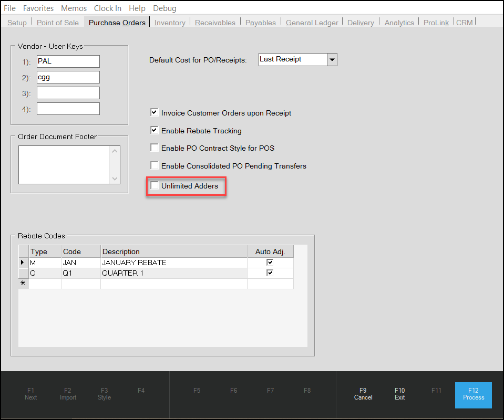This screenshot has height=420, width=504.
Task: Toggle Auto Adj. for JANUARY REBATE
Action: [270, 262]
